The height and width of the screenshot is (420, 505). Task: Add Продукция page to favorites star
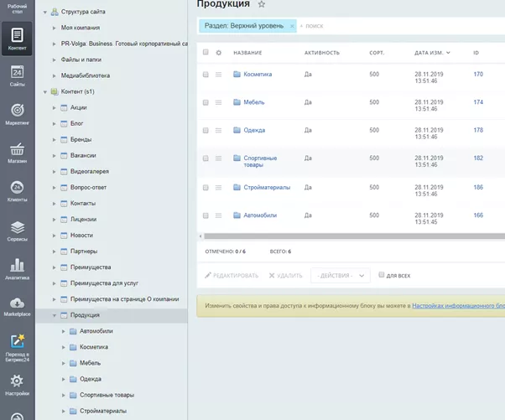(262, 4)
